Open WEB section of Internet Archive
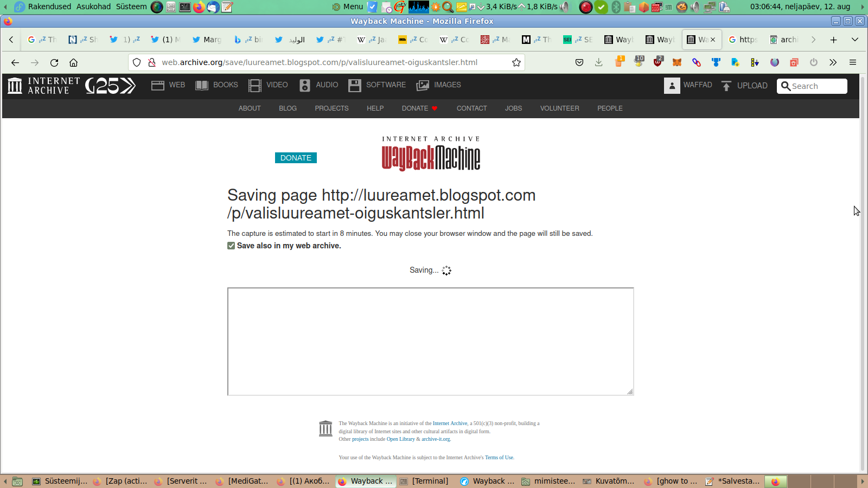Image resolution: width=868 pixels, height=488 pixels. pyautogui.click(x=168, y=85)
